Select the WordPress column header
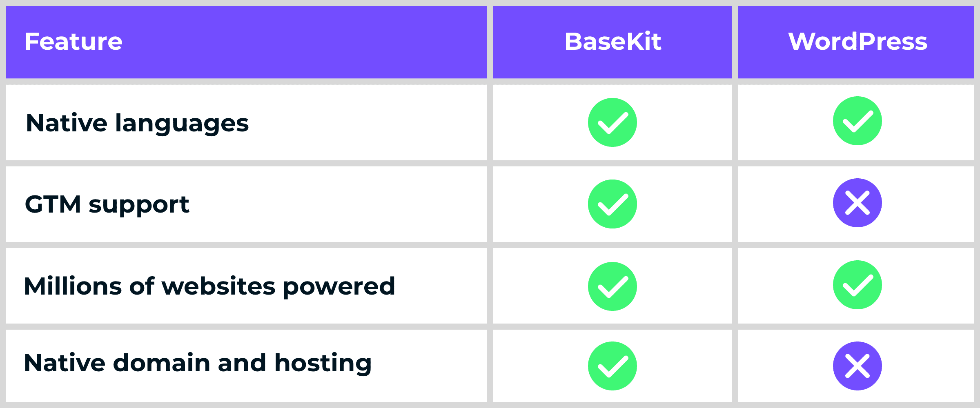Image resolution: width=980 pixels, height=408 pixels. click(x=857, y=42)
